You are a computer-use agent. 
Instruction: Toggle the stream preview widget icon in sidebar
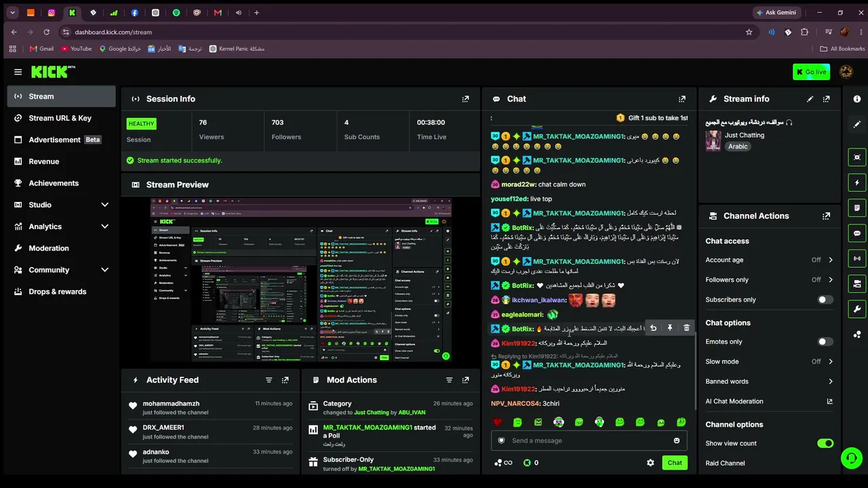(x=857, y=157)
